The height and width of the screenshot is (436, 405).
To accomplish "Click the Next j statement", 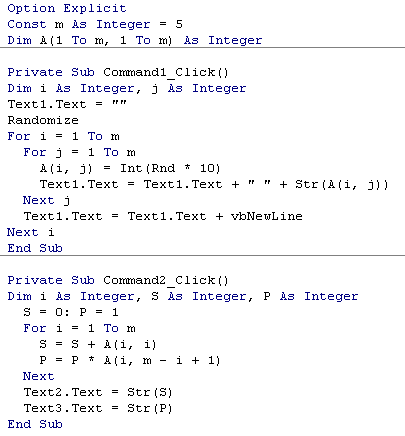I will [x=46, y=200].
